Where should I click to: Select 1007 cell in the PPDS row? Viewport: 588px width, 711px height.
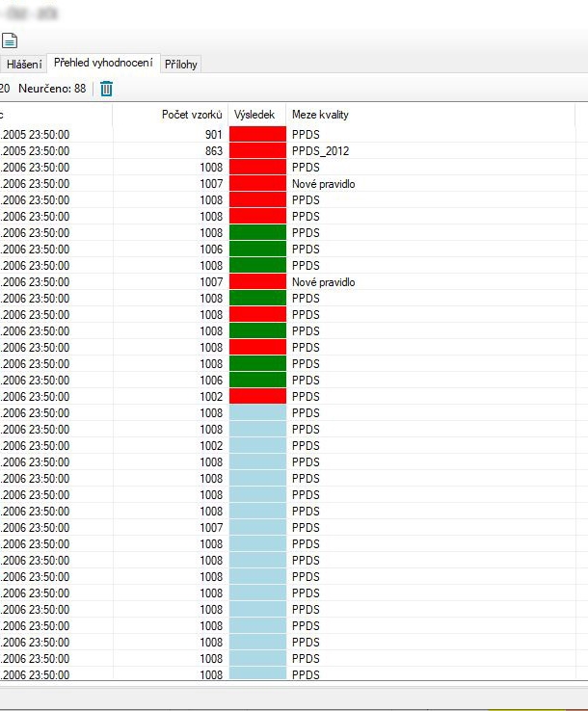[171, 527]
